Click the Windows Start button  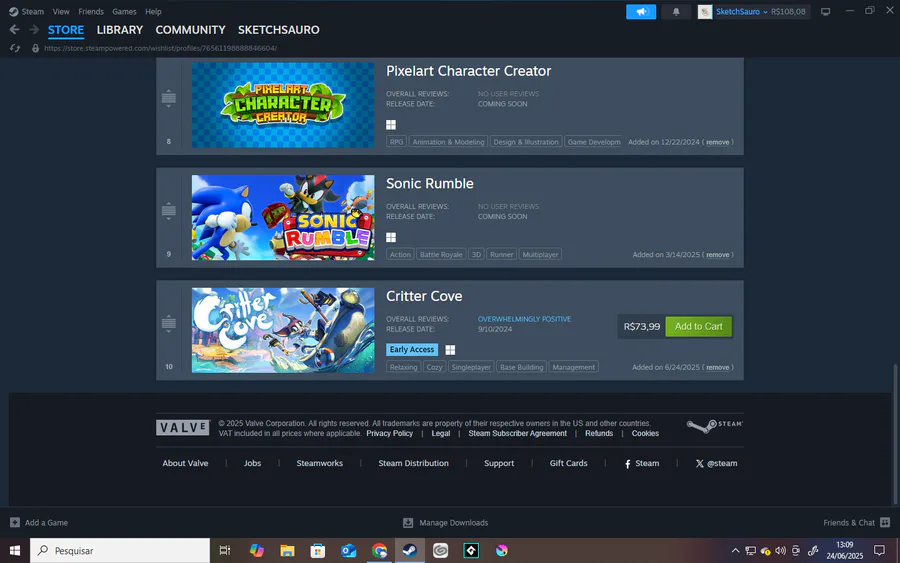click(x=15, y=550)
